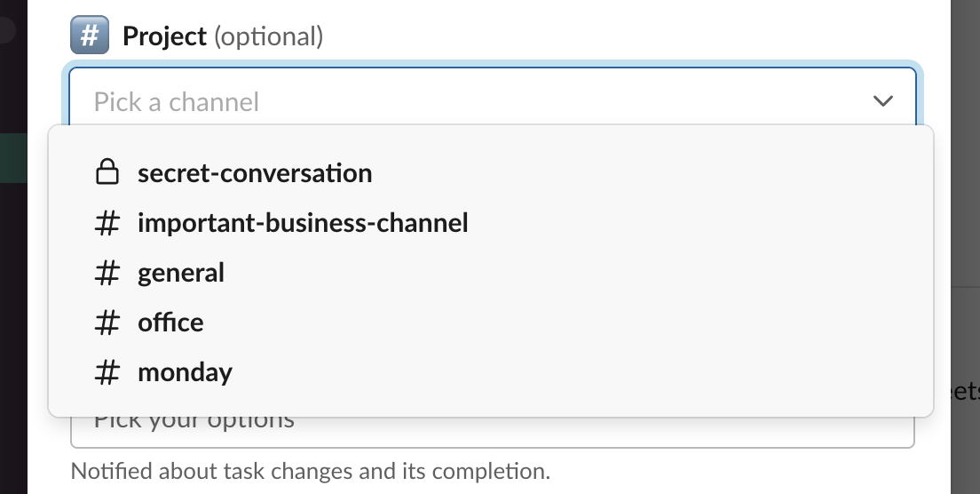The width and height of the screenshot is (980, 494).
Task: Select the private secret-conversation channel
Action: 255,172
